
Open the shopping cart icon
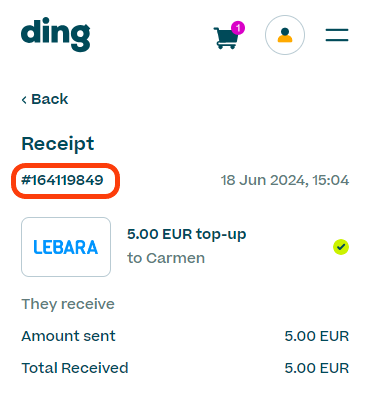click(x=227, y=38)
